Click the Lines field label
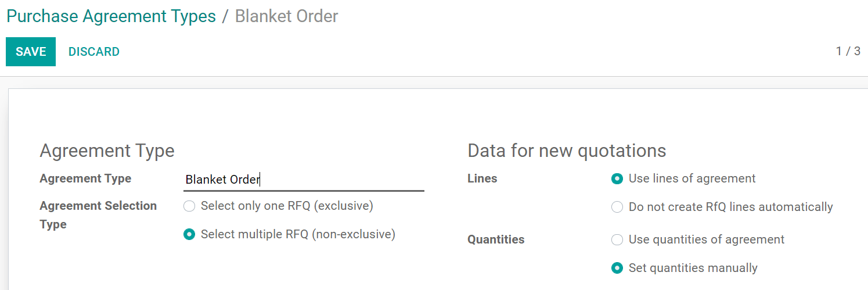868x290 pixels. click(482, 178)
